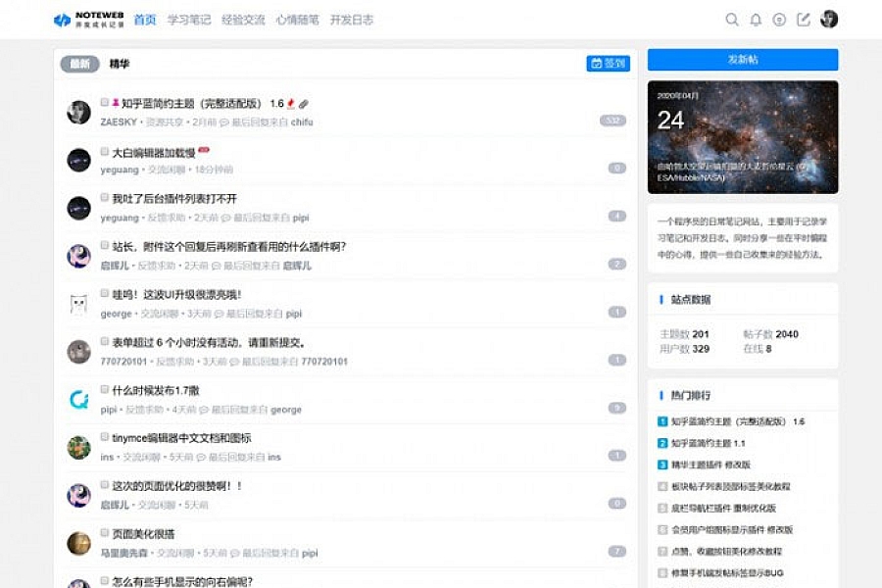The image size is (882, 588).
Task: Click the 532 reply count badge
Action: point(613,121)
